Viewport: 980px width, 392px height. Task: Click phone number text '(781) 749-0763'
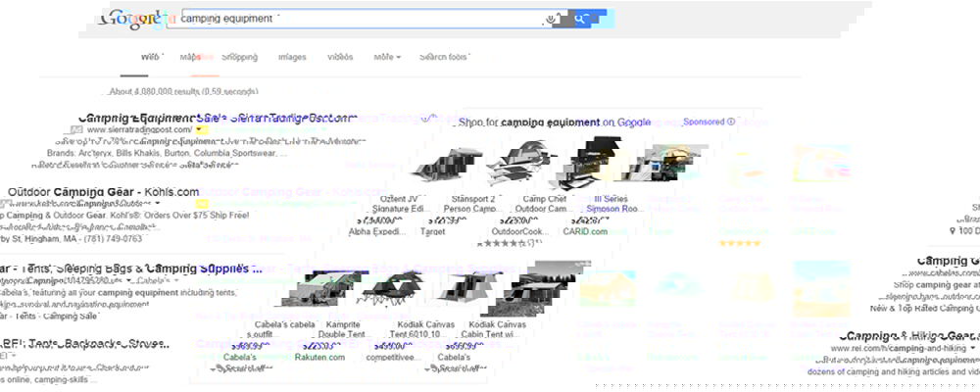[x=113, y=239]
